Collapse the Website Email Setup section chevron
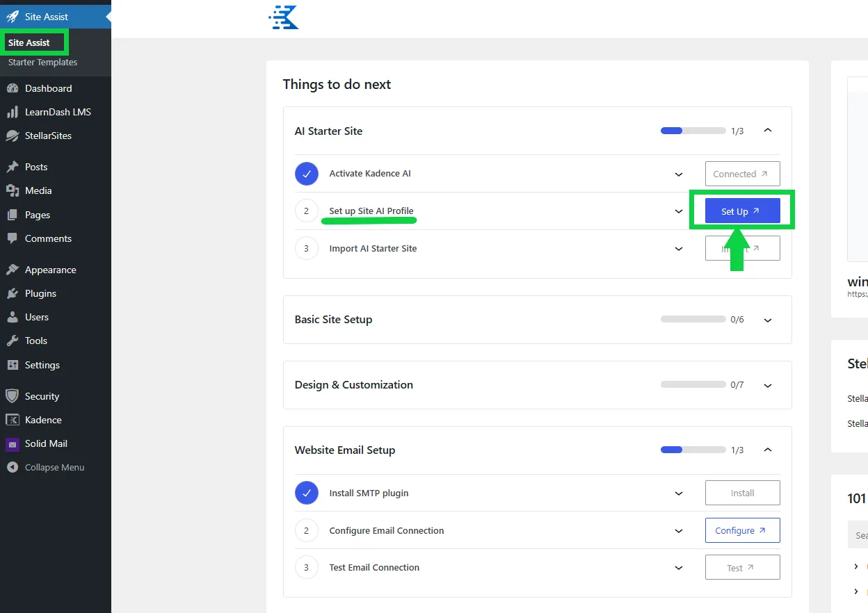Screen dimensions: 868x613 [x=768, y=450]
